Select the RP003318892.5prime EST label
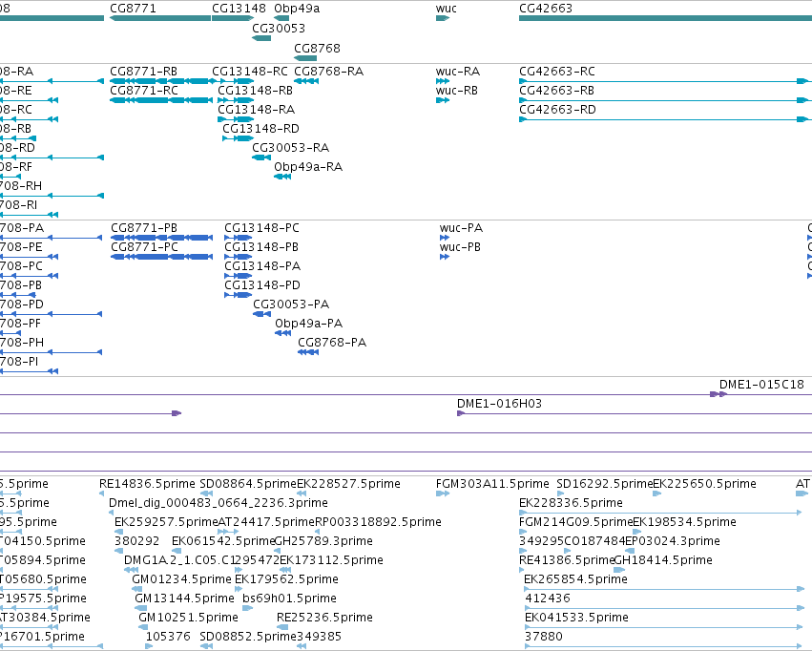812x651 pixels. point(378,522)
